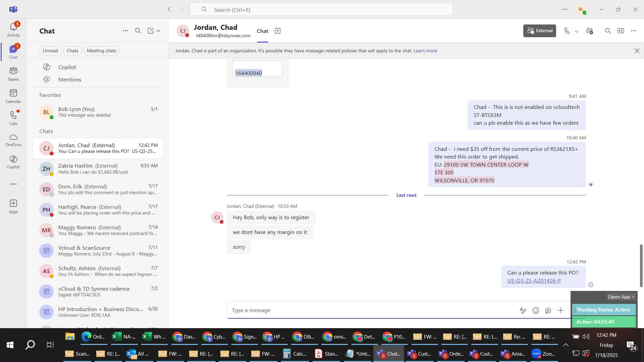This screenshot has width=644, height=362.
Task: Open more chat options ellipsis
Action: pyautogui.click(x=633, y=31)
